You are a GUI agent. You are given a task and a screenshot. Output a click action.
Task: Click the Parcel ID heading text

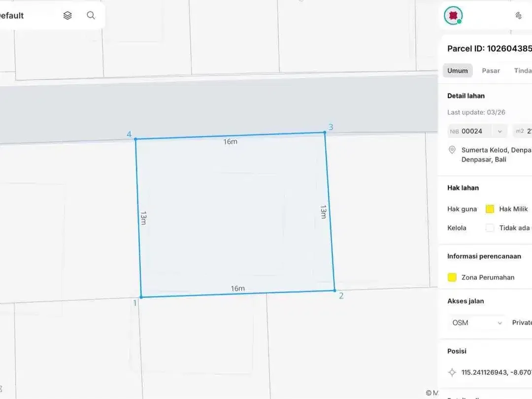(490, 48)
